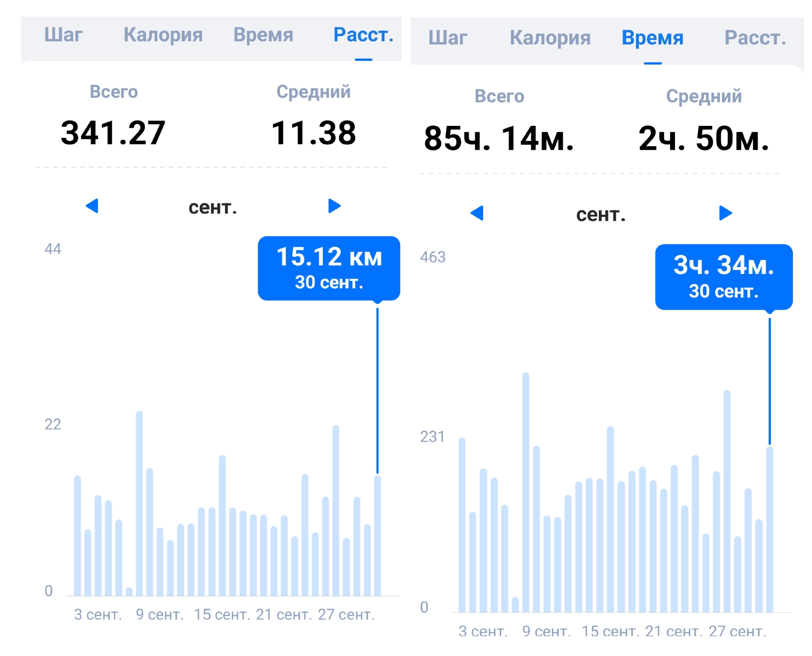Select the tallest time bar near 9 сент.
812x656 pixels.
coord(526,492)
